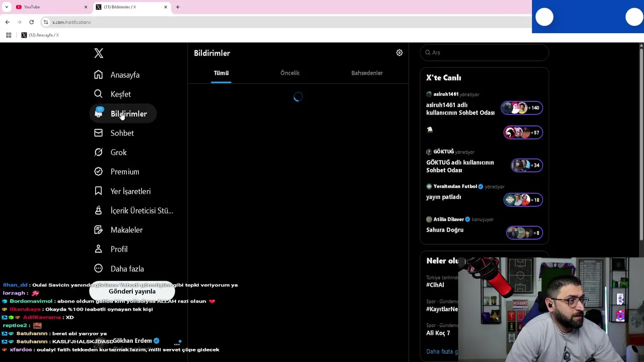This screenshot has width=644, height=362.
Task: Switch to the Öncelik tab
Action: click(290, 73)
